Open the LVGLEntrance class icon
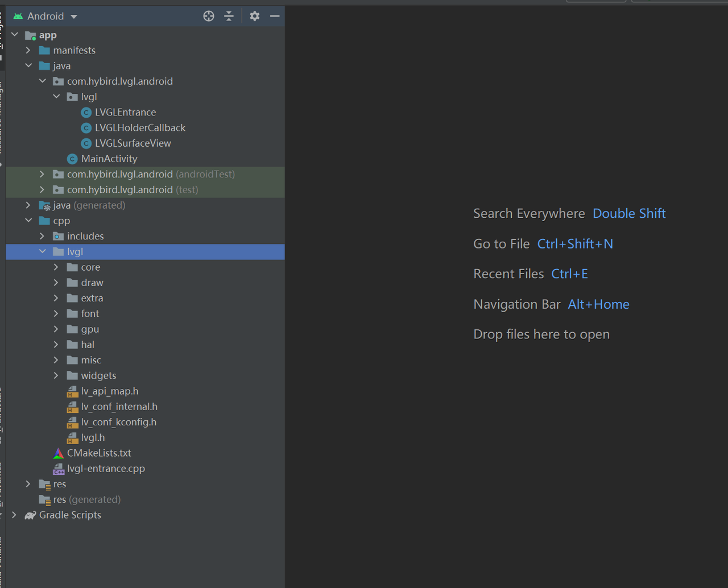This screenshot has height=588, width=728. pos(86,113)
